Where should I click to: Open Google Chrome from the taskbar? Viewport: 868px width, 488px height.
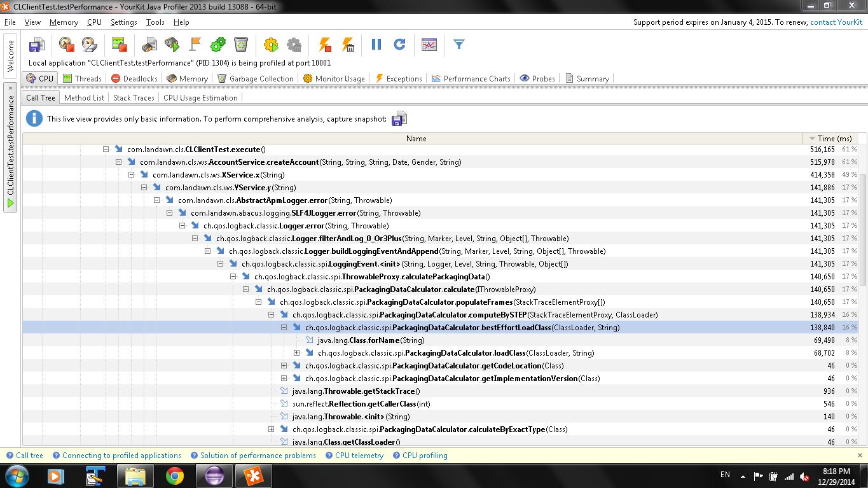[175, 475]
